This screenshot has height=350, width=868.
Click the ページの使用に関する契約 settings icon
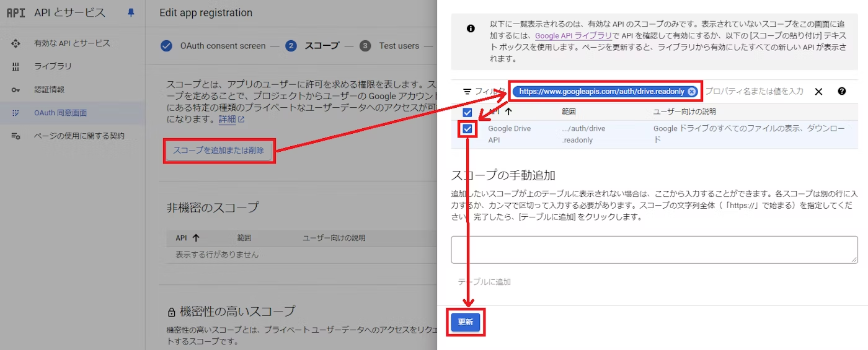click(16, 136)
